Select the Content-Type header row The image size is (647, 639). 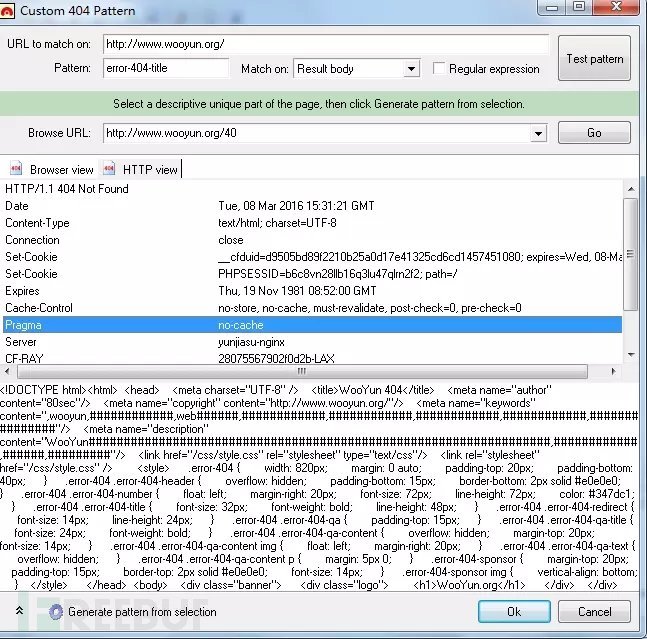click(312, 223)
